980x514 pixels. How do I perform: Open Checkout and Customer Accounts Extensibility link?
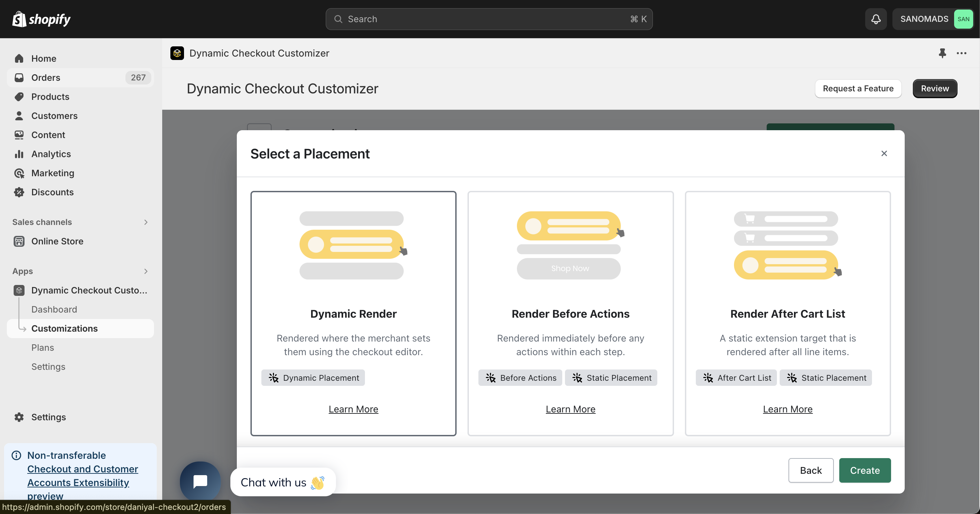82,482
